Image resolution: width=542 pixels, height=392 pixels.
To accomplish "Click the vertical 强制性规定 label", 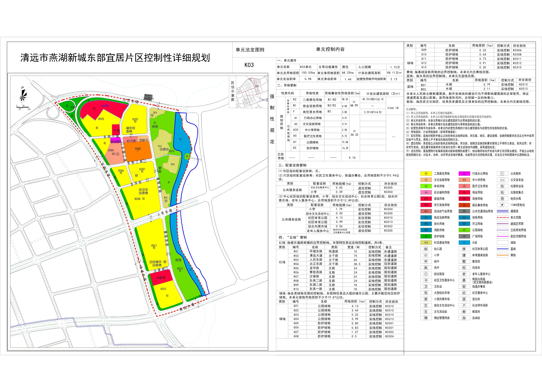I will pyautogui.click(x=272, y=119).
